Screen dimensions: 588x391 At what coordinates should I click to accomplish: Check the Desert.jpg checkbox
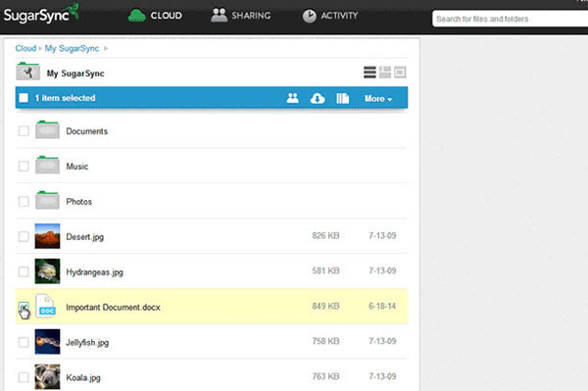click(24, 236)
